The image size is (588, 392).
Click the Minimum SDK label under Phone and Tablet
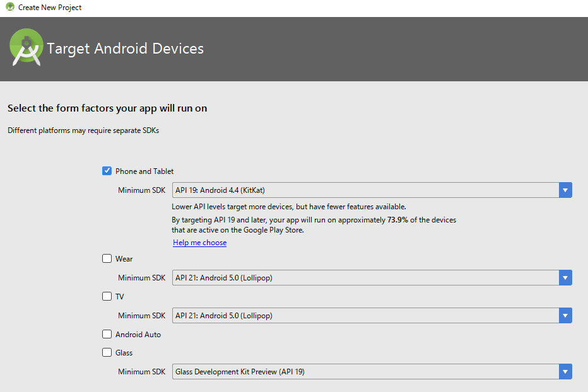coord(141,190)
